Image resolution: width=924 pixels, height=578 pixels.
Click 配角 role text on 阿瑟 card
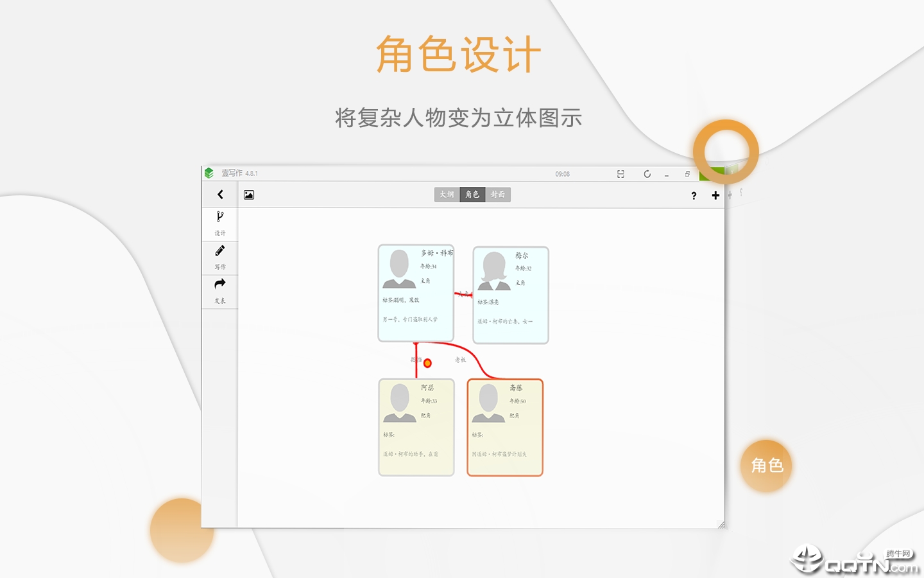tap(426, 416)
